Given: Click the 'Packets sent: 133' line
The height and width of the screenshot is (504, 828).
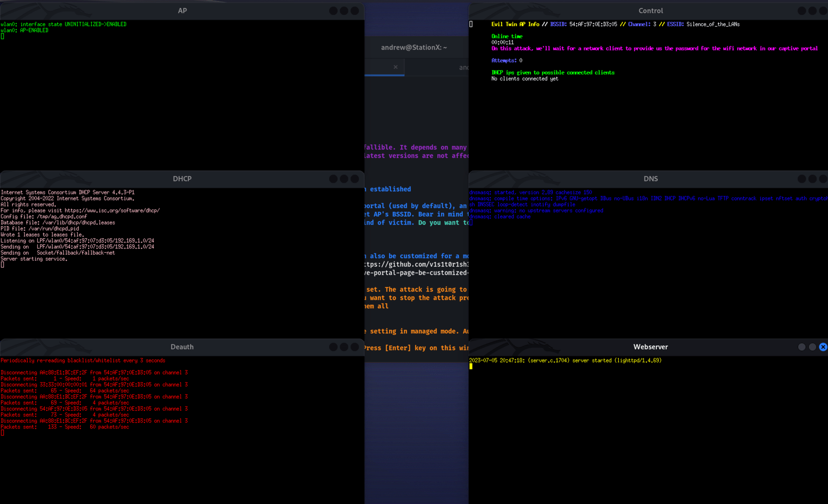Looking at the screenshot, I should 64,427.
